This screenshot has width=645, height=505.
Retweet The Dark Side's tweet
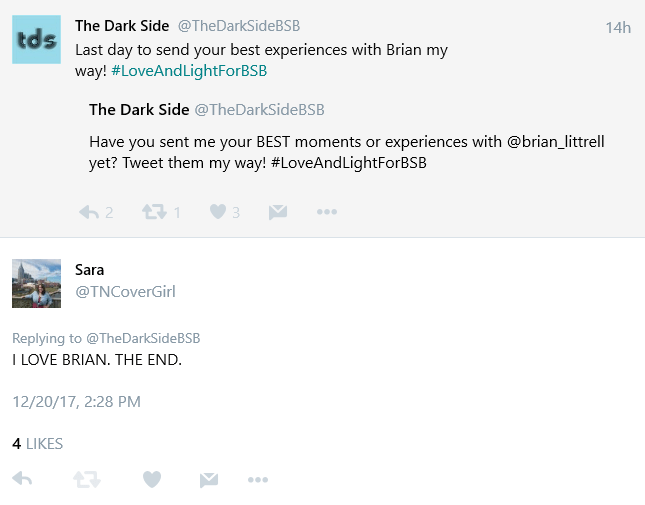pos(153,212)
